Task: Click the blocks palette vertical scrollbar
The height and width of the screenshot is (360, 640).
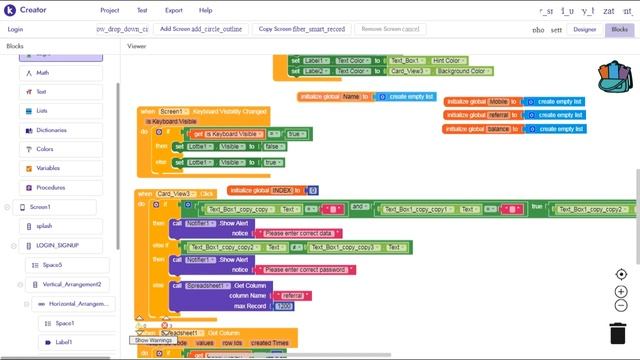Action: click(x=118, y=166)
